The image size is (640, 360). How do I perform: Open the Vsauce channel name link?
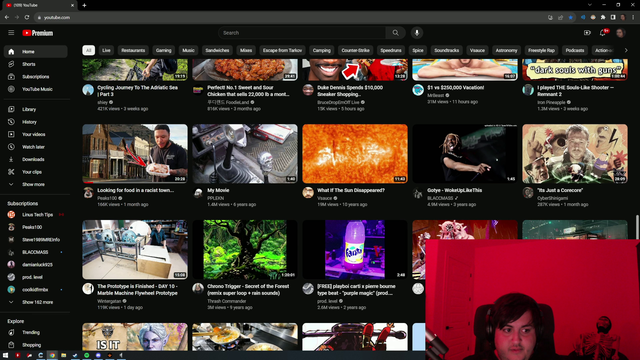(x=324, y=198)
